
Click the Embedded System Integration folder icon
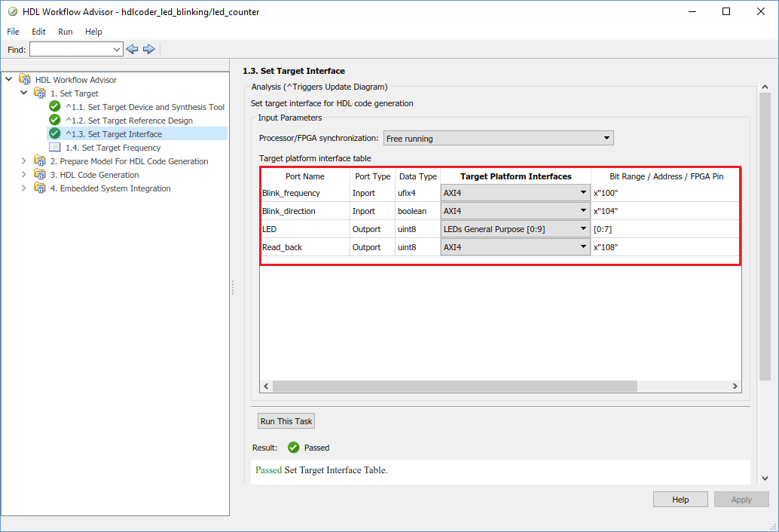coord(40,188)
